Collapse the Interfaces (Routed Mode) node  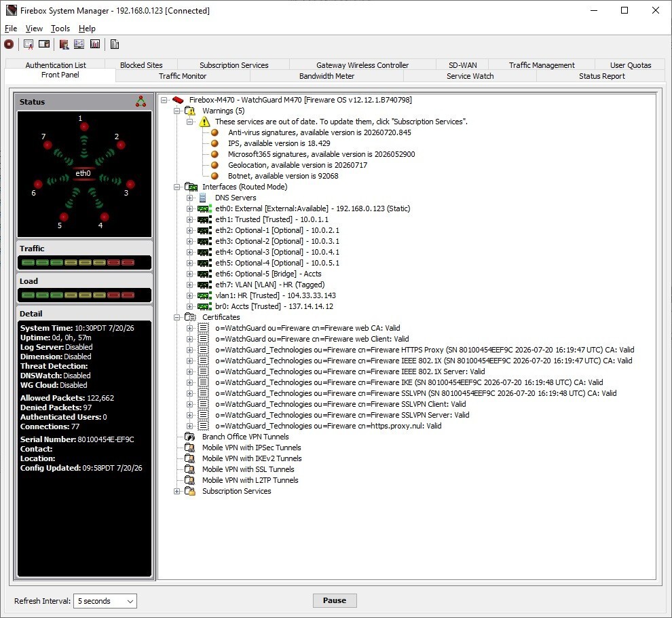176,187
